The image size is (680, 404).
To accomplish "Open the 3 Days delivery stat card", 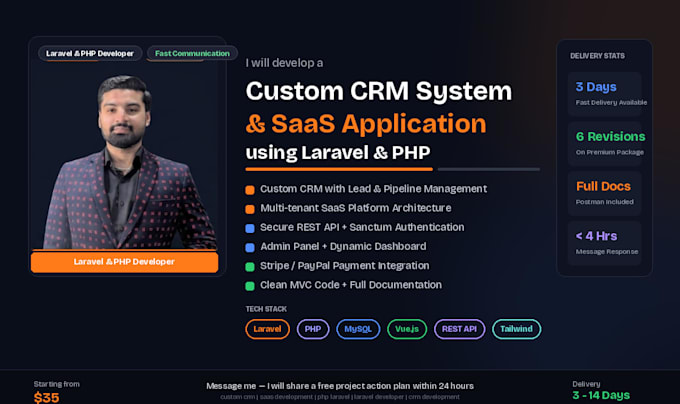I will coord(604,94).
